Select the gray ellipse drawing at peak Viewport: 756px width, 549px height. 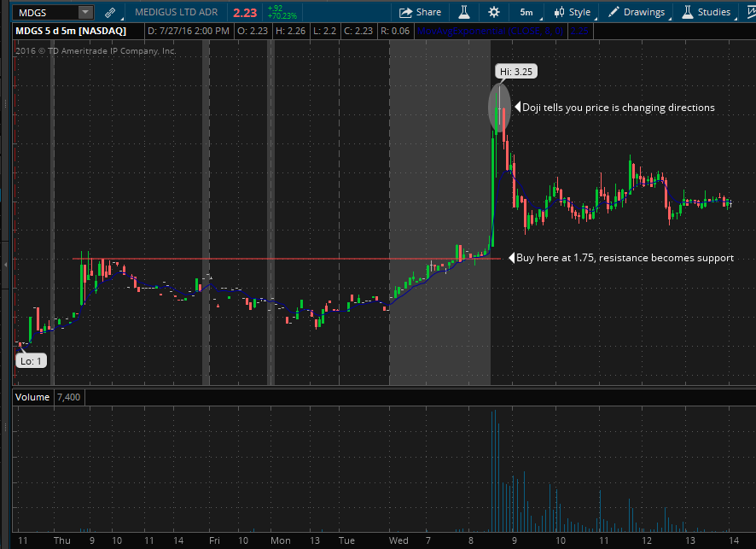click(499, 108)
